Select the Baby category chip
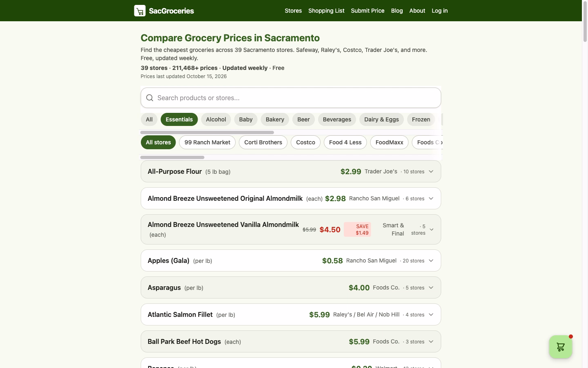Viewport: 588px width, 368px height. tap(246, 119)
